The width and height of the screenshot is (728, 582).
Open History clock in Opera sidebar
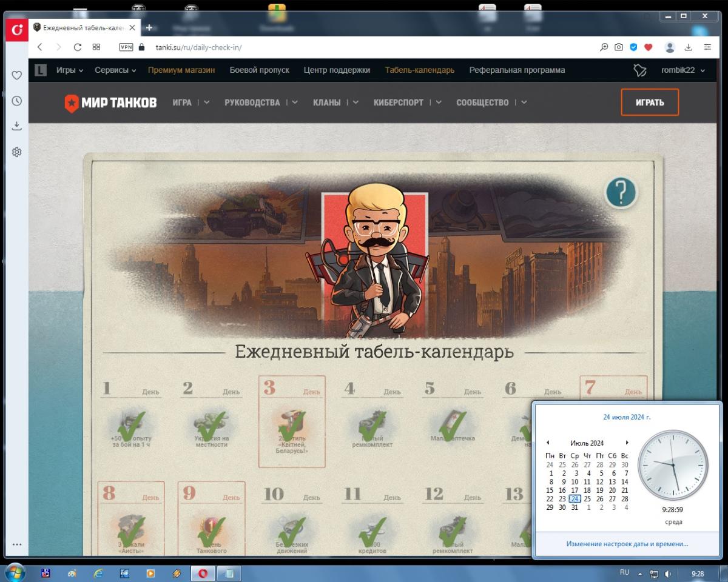click(x=17, y=101)
